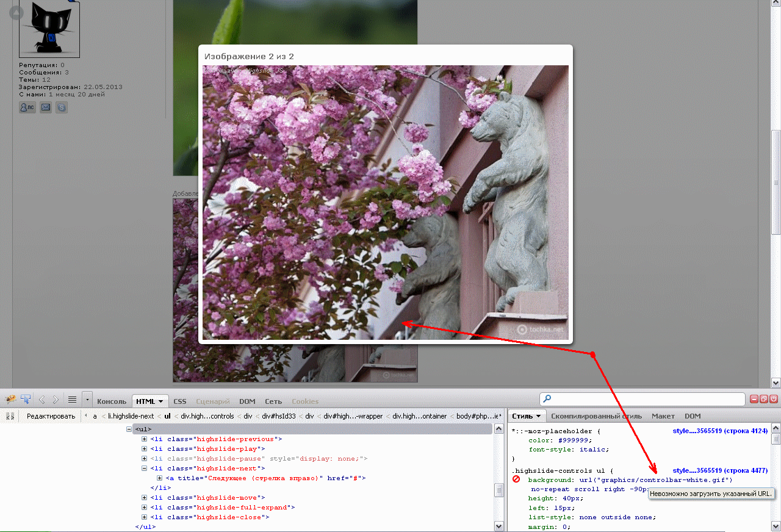This screenshot has height=532, width=781.
Task: Click the red disabled-property icon next to background
Action: (516, 480)
